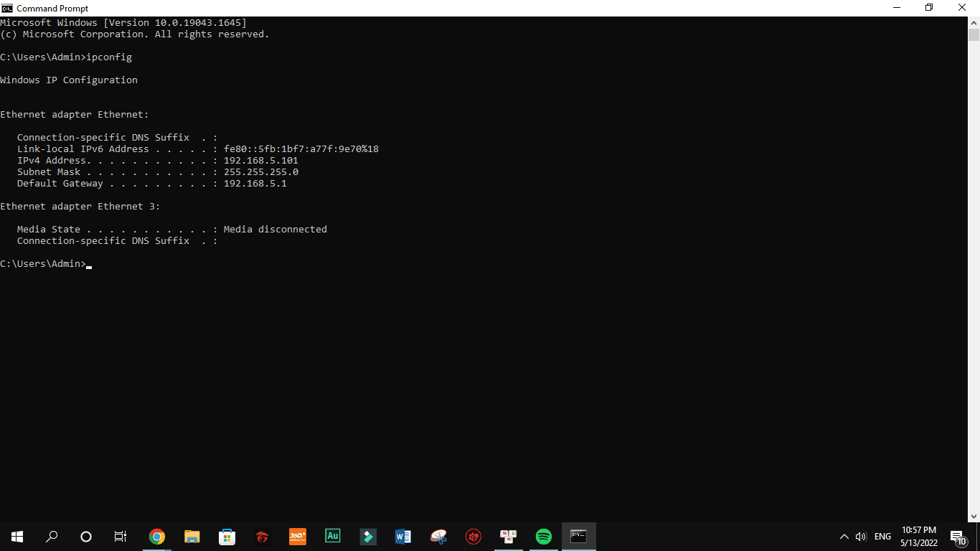The height and width of the screenshot is (551, 980).
Task: Click the Command Prompt title bar icon
Action: 7,8
